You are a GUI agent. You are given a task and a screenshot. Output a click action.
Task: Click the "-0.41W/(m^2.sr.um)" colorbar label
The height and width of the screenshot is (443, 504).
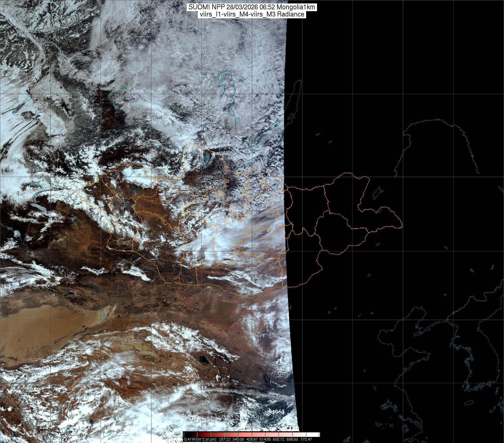[200, 439]
